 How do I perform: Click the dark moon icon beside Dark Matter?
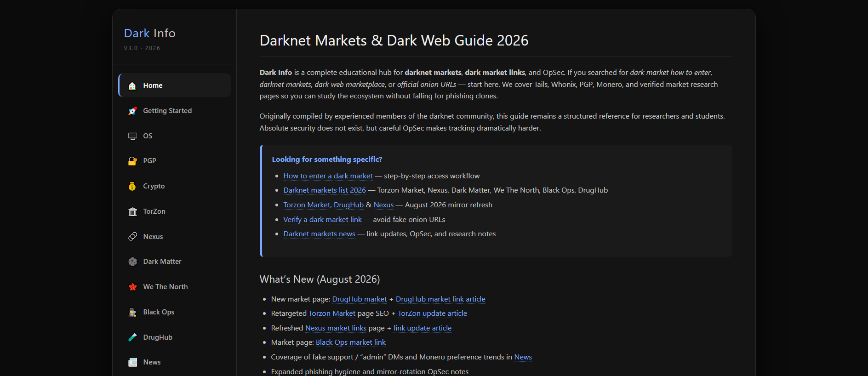[x=132, y=262]
